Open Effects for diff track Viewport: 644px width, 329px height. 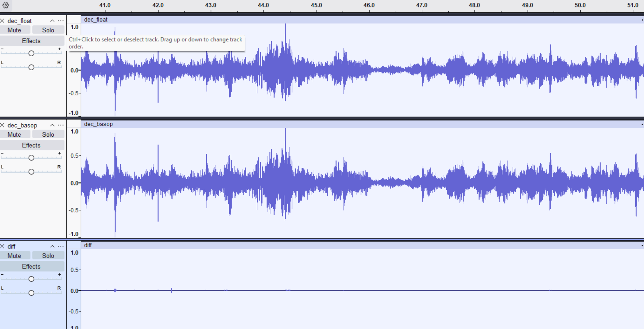point(31,266)
